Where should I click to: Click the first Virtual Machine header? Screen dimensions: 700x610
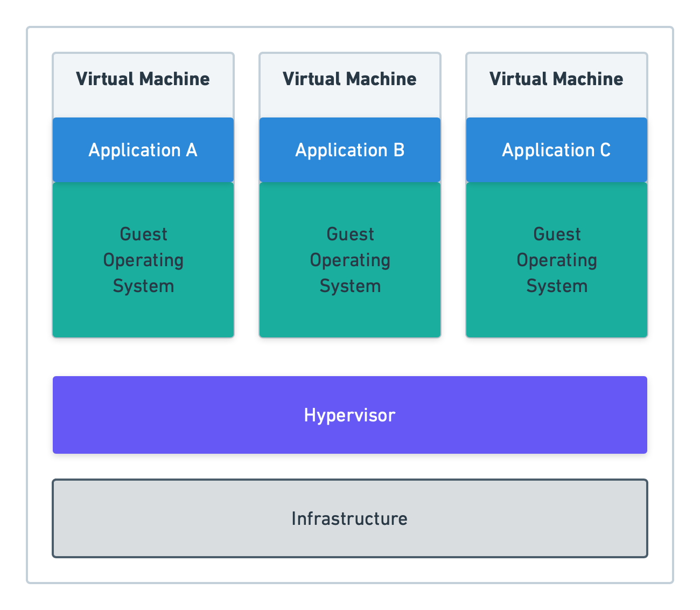(x=143, y=79)
